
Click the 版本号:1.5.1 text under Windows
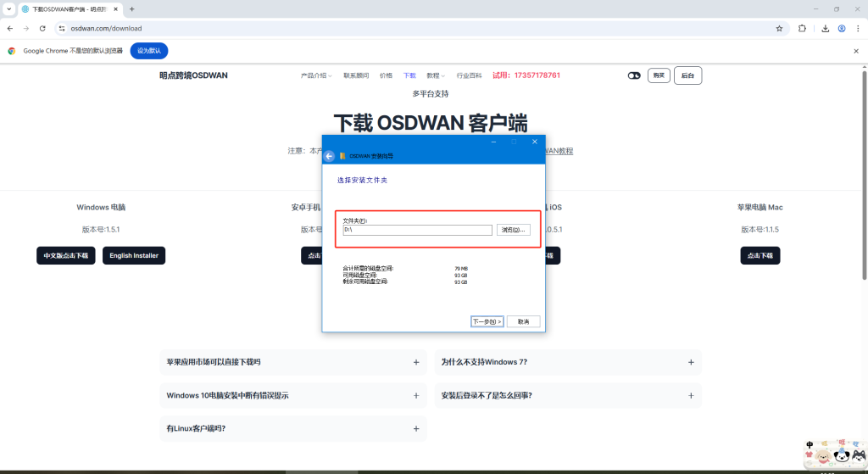coord(101,229)
